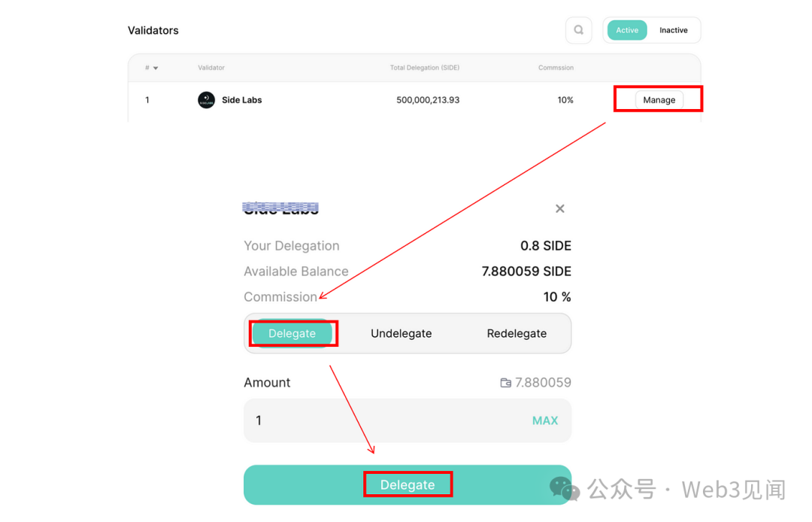This screenshot has width=812, height=522.
Task: Click the 7.880059 wallet balance text
Action: click(x=543, y=383)
